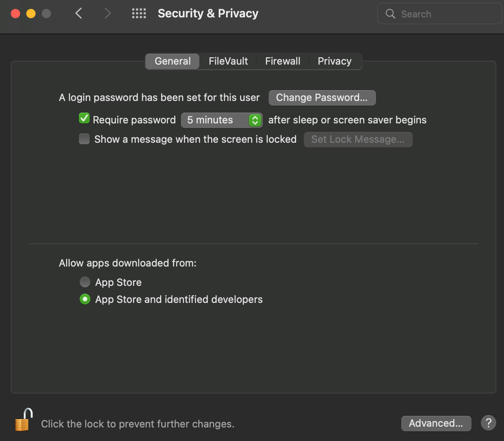Open help with the question mark button
The height and width of the screenshot is (441, 504).
tap(488, 423)
